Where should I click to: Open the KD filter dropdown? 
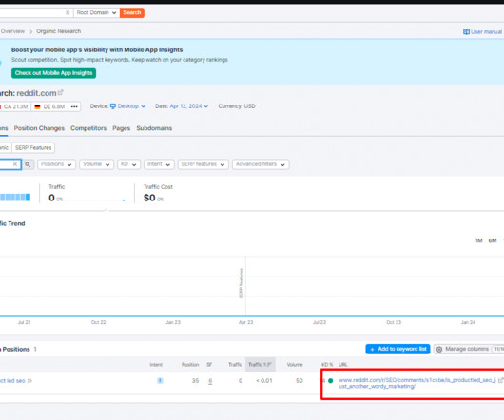[128, 164]
